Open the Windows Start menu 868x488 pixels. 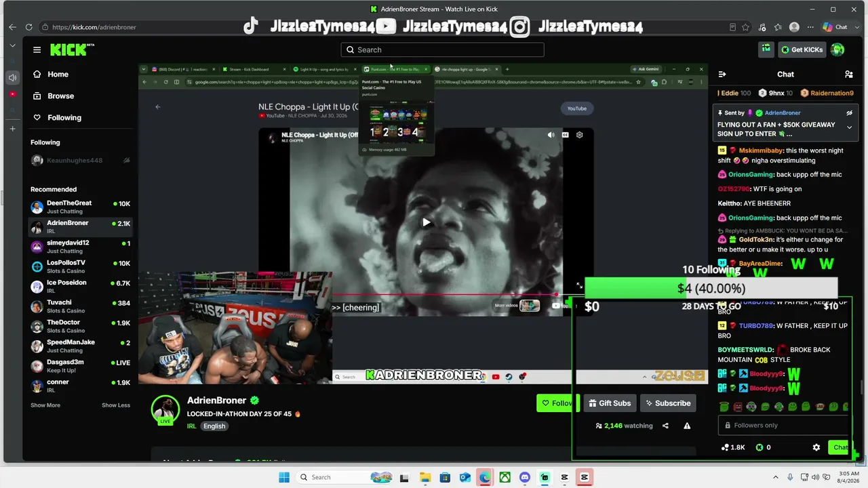pos(284,477)
